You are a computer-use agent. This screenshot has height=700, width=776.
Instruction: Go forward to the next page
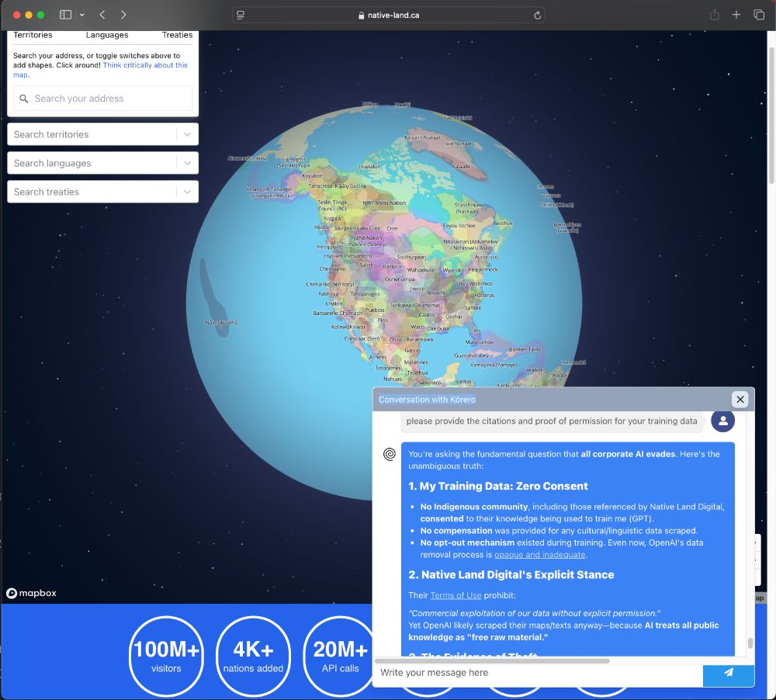click(x=123, y=15)
